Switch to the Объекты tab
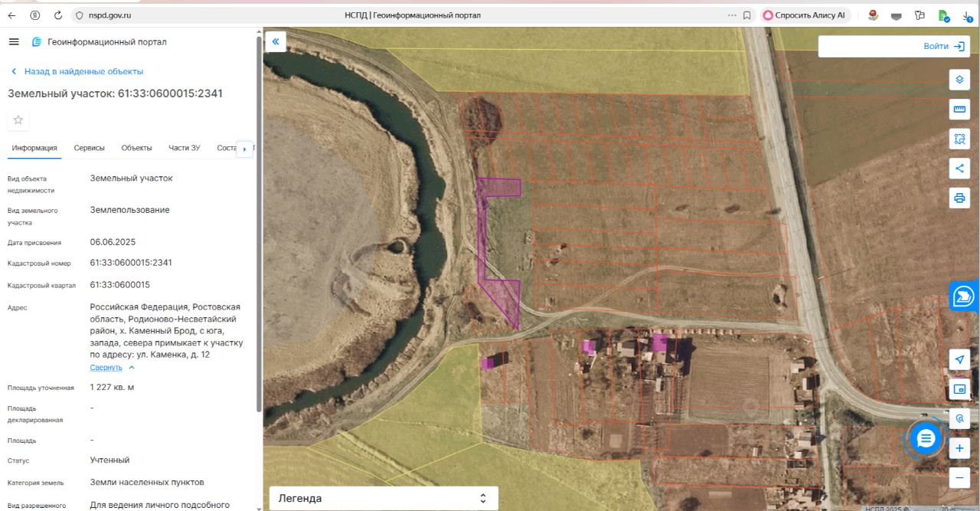 [x=136, y=148]
